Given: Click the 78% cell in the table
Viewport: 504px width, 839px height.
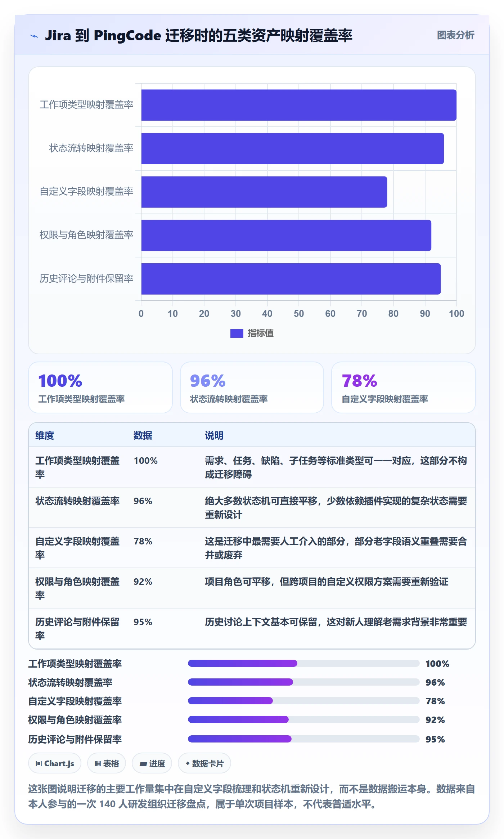Looking at the screenshot, I should click(143, 542).
